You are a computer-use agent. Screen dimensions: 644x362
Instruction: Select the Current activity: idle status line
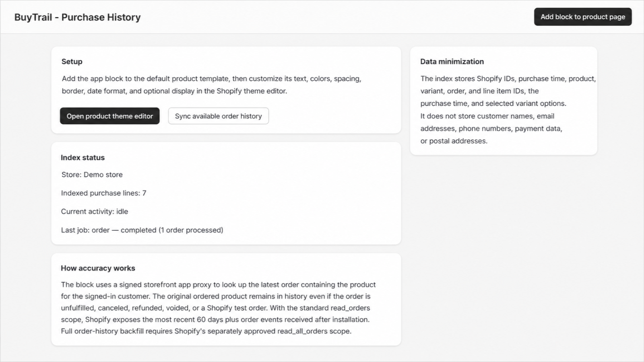[95, 212]
